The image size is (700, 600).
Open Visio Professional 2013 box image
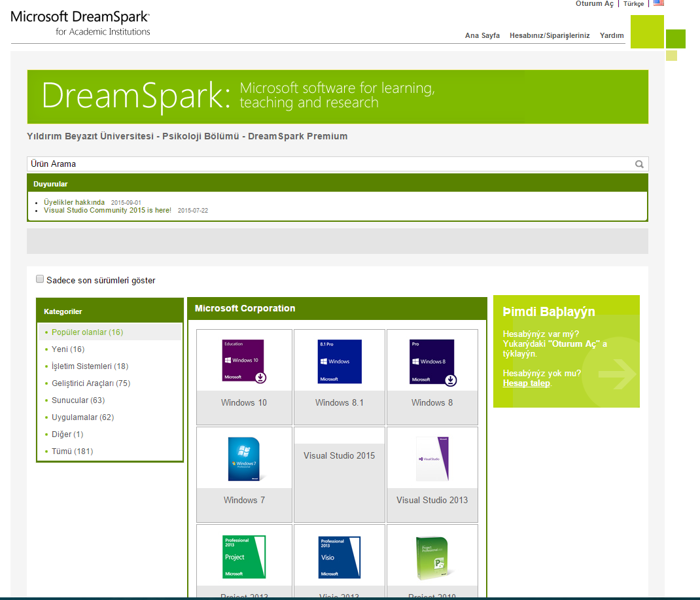pos(340,557)
